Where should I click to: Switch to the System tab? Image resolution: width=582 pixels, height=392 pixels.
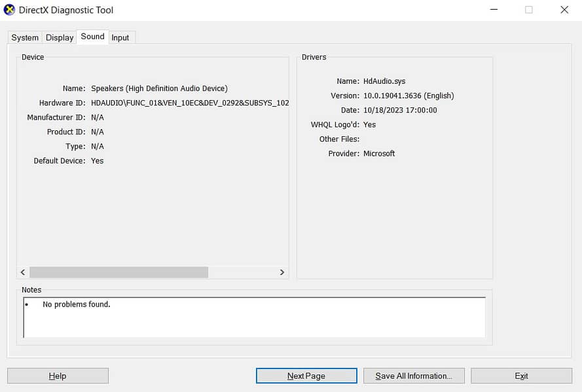(x=25, y=38)
